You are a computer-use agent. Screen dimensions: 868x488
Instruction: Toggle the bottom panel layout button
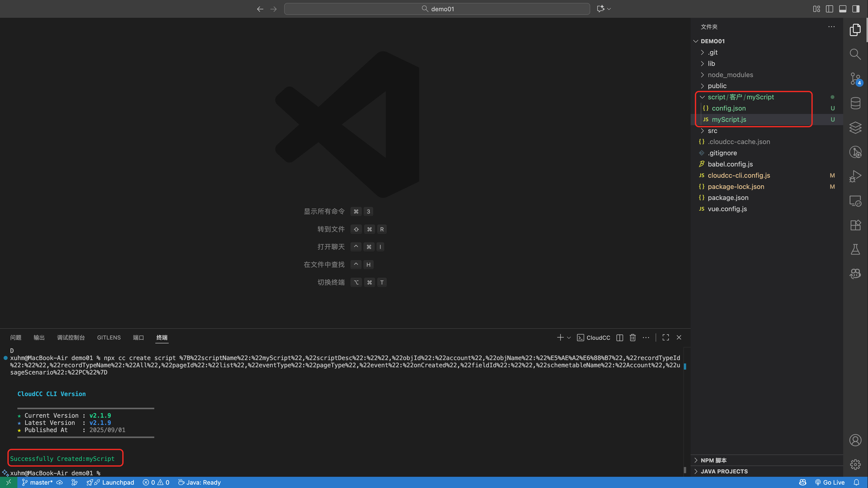(842, 9)
